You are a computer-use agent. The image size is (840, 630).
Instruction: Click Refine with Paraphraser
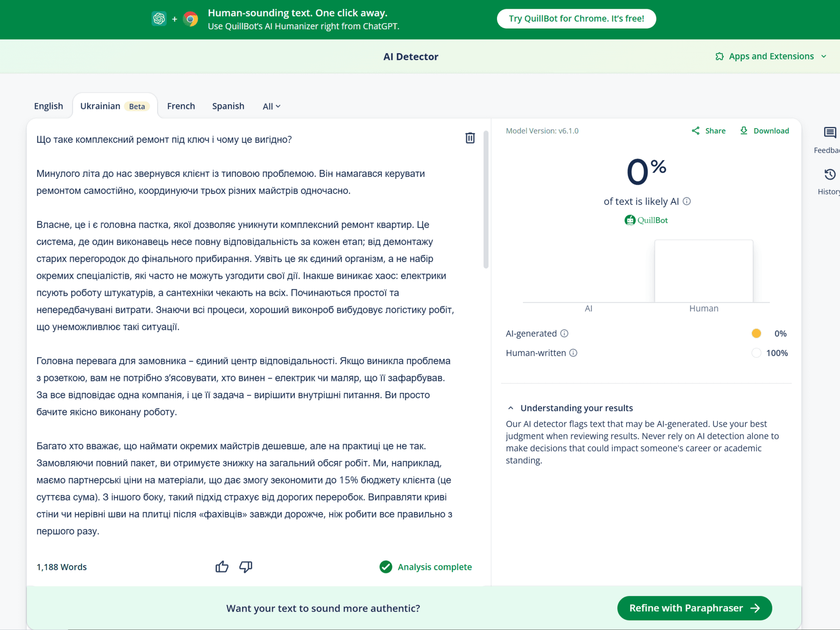pos(694,608)
